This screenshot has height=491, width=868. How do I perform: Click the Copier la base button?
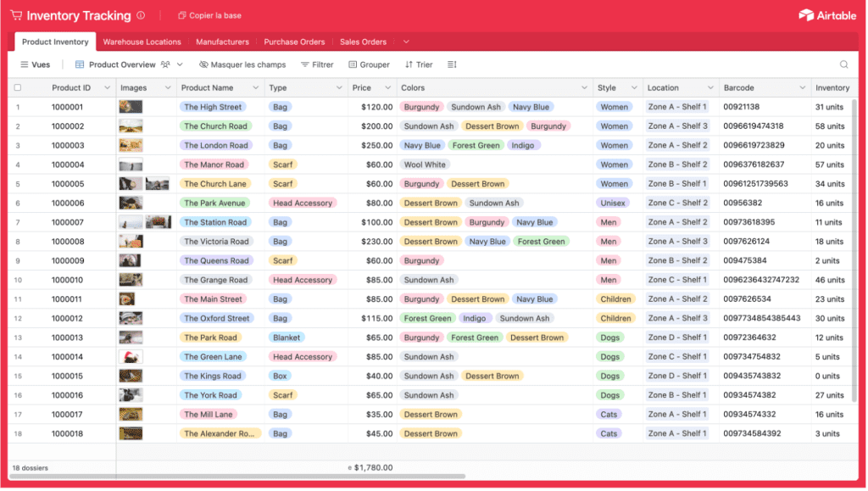point(209,15)
